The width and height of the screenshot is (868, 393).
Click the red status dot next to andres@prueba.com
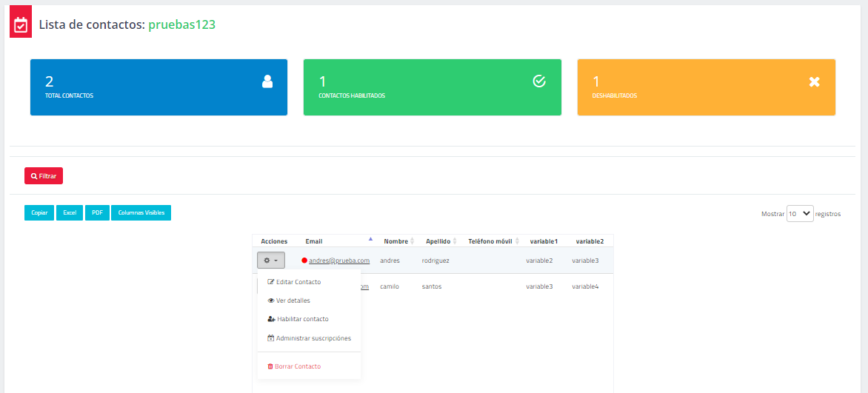[x=304, y=261]
